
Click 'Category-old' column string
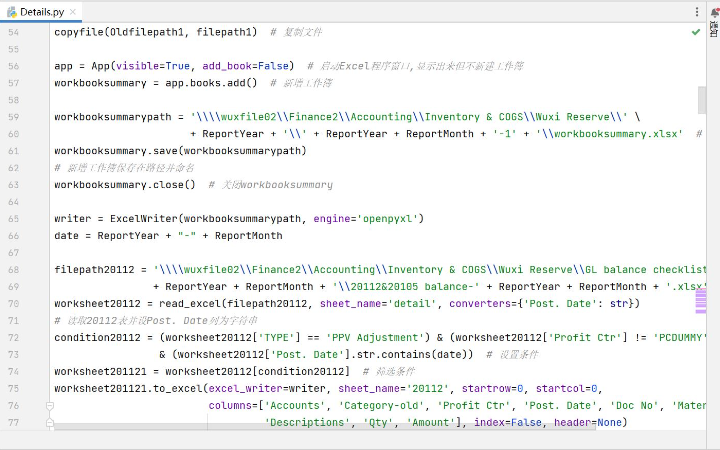[x=381, y=406]
